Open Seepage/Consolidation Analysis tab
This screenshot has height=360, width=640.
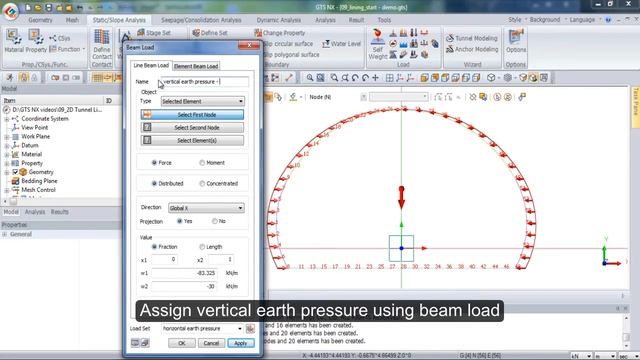[x=201, y=20]
